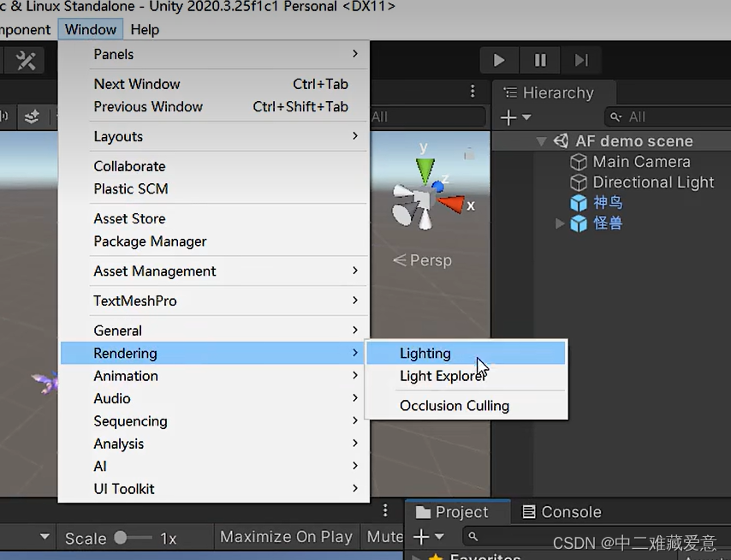Select Directional Light in Hierarchy
Viewport: 731px width, 560px height.
(653, 182)
